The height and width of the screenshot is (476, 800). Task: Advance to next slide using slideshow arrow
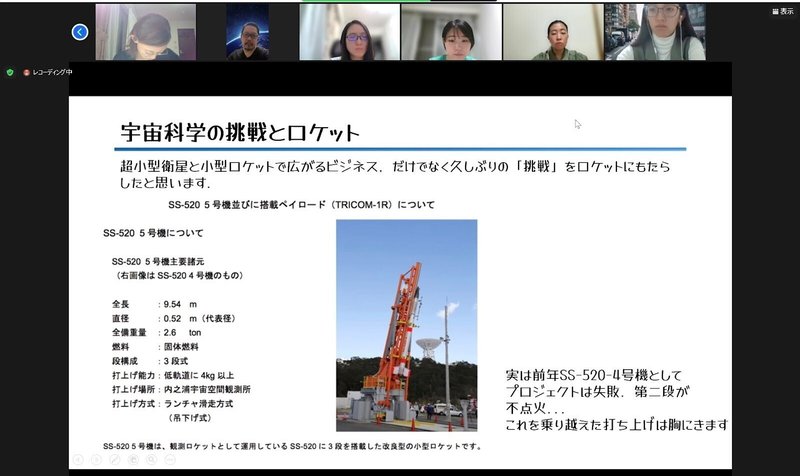click(x=96, y=460)
